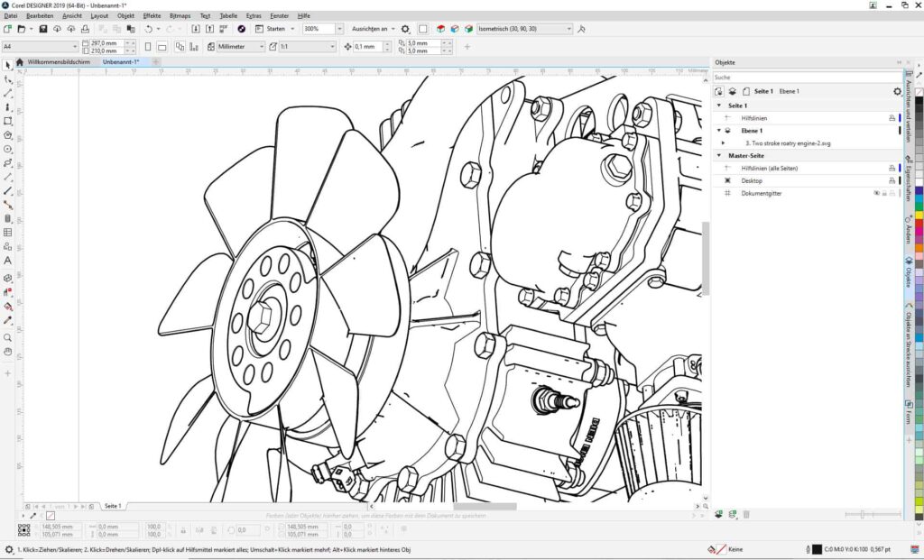This screenshot has height=560, width=924.
Task: Collapse the Ebene 1 layer node
Action: click(x=719, y=131)
